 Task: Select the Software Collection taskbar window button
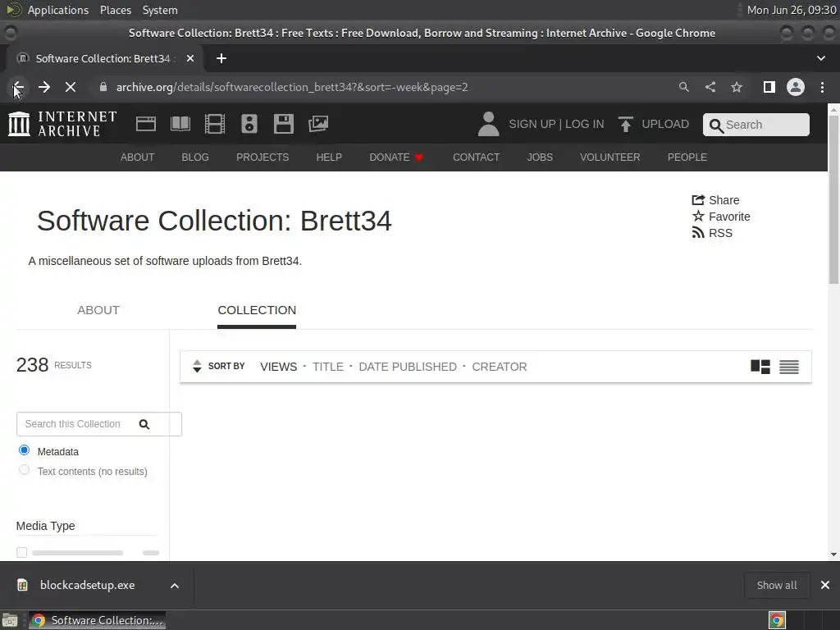point(97,620)
